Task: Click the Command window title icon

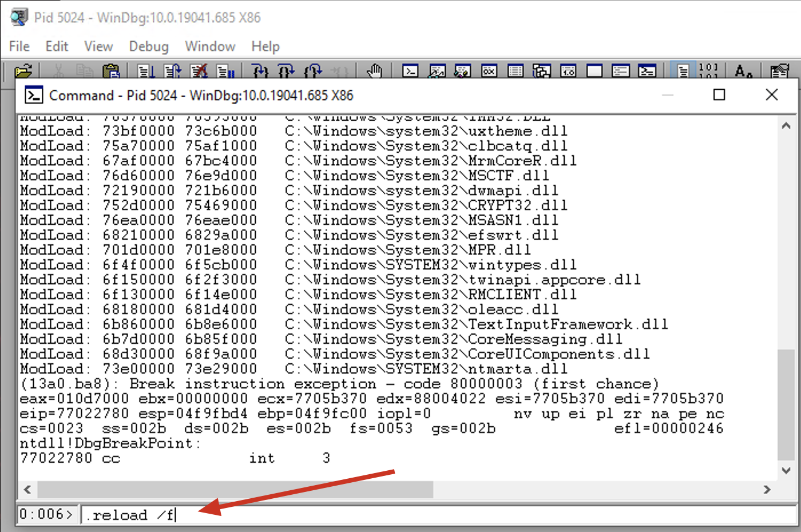Action: [34, 95]
